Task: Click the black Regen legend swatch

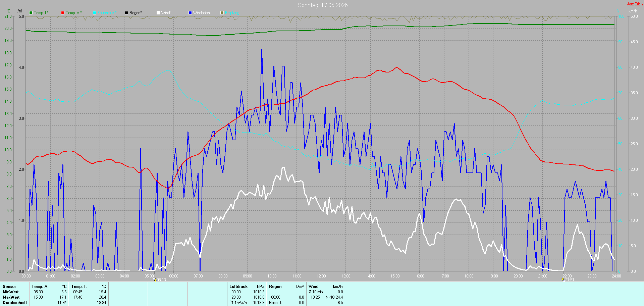Action: [x=126, y=13]
